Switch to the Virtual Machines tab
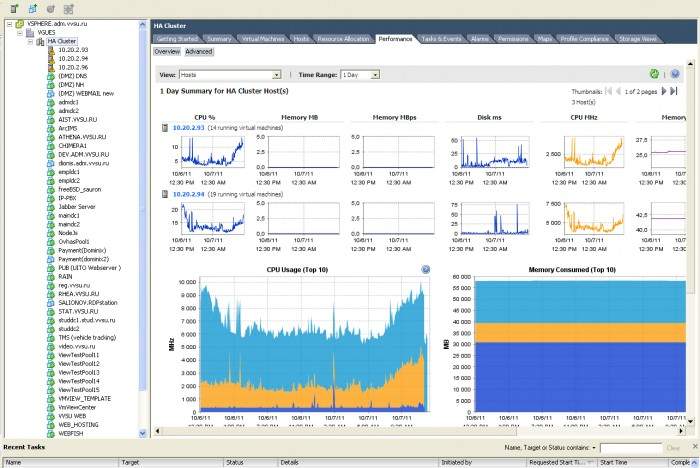Screen dimensions: 700x468 click(x=262, y=38)
